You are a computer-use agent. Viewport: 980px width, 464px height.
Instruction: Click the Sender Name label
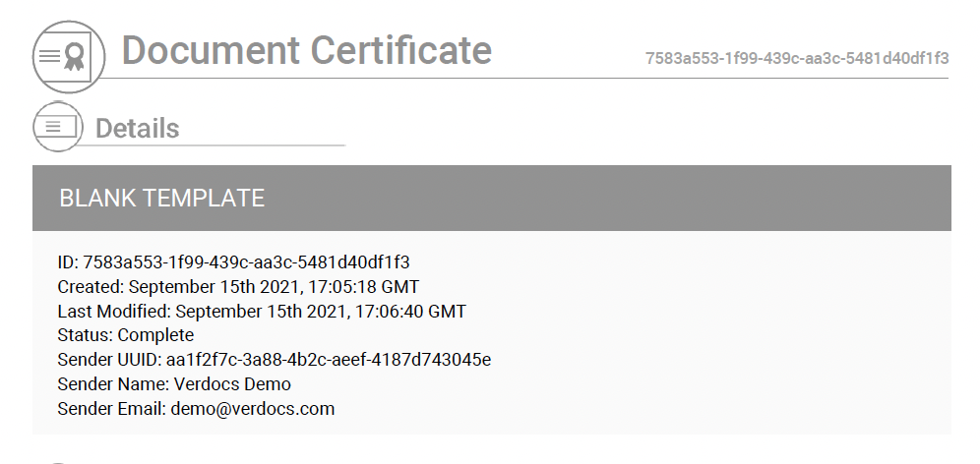[106, 383]
